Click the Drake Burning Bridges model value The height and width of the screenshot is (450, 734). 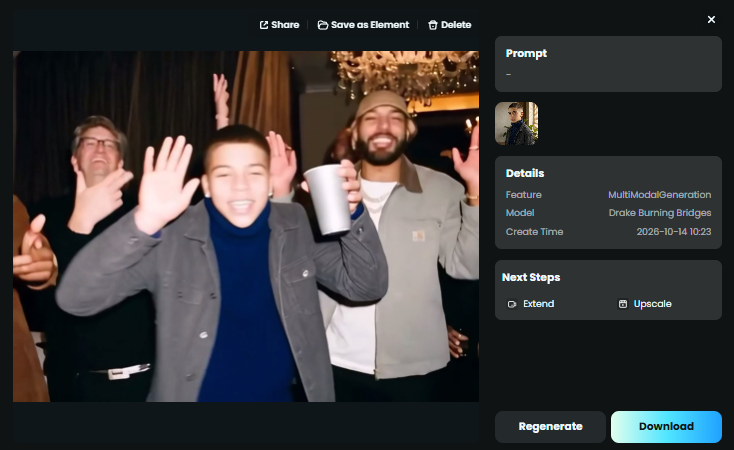(660, 213)
